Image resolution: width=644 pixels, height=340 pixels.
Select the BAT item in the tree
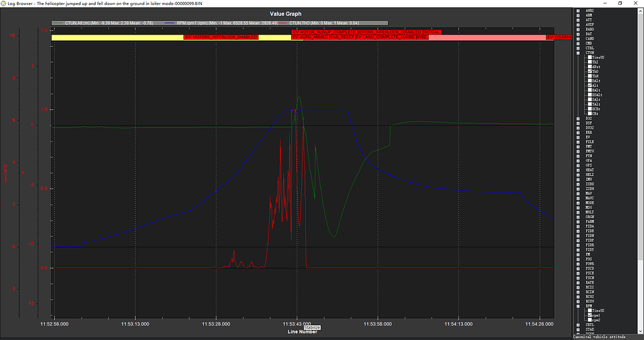[589, 34]
